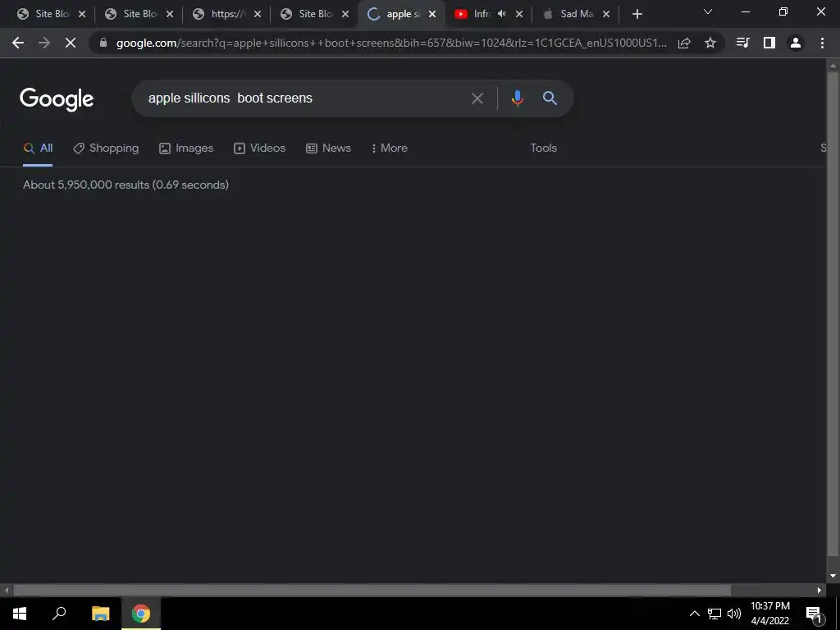Screen dimensions: 840x630
Task: Click the scroll down arrow
Action: 833,576
